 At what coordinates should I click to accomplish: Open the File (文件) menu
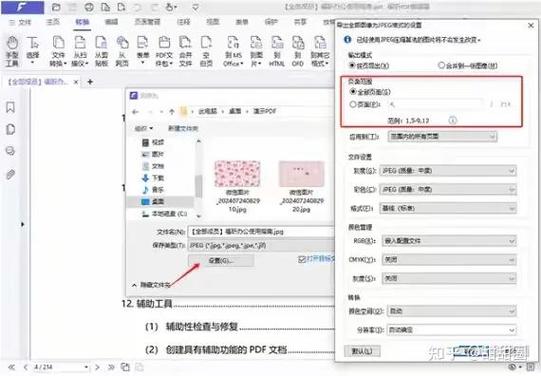tap(20, 22)
